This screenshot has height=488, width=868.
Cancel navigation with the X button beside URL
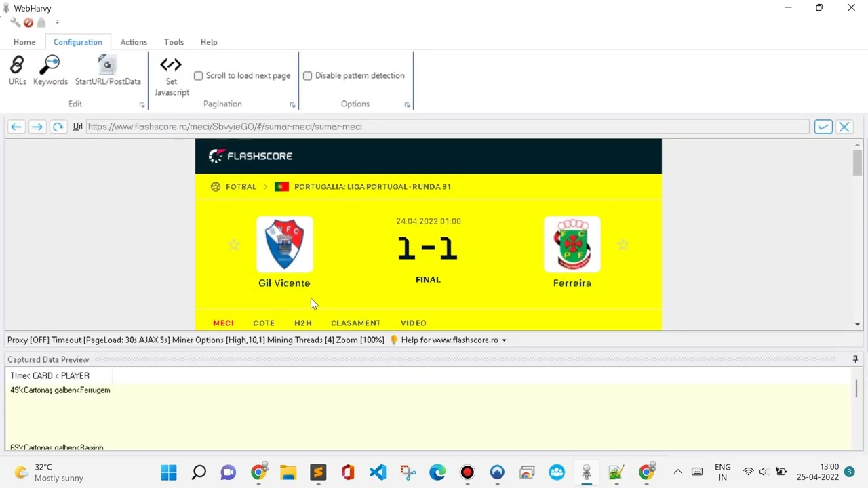(x=844, y=127)
